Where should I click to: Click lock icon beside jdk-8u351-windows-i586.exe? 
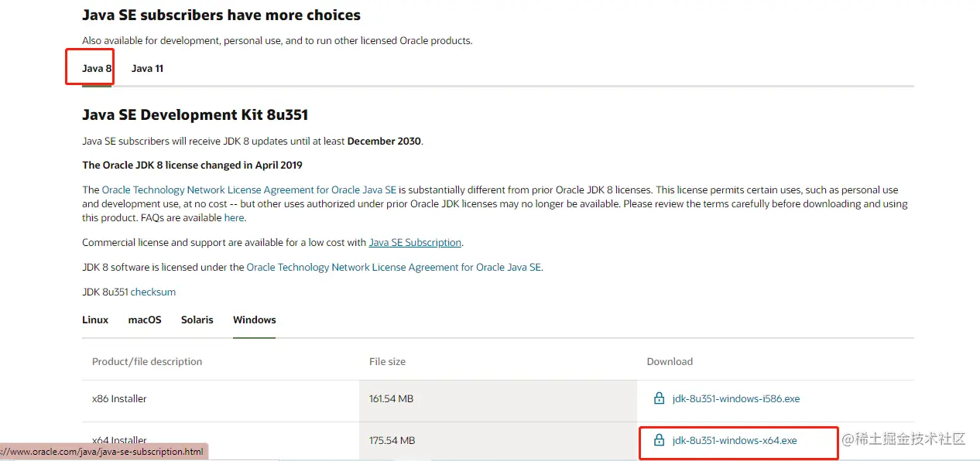coord(659,399)
